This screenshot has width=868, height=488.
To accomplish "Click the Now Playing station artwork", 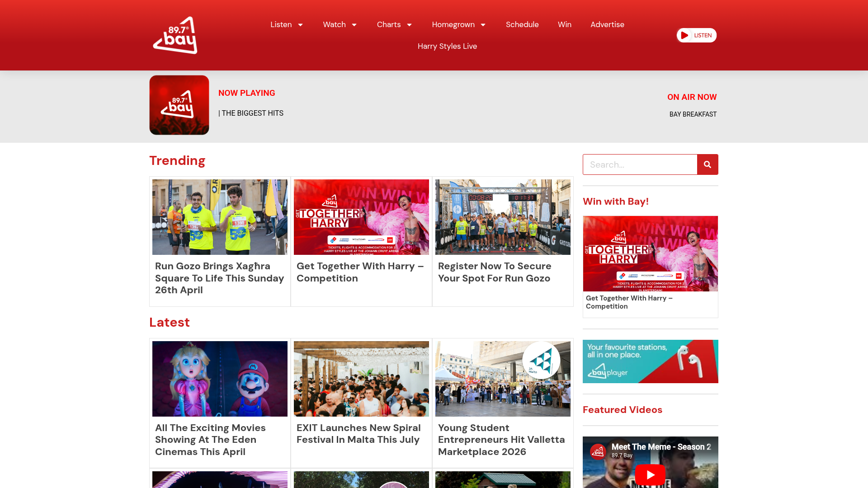I will pos(179,105).
